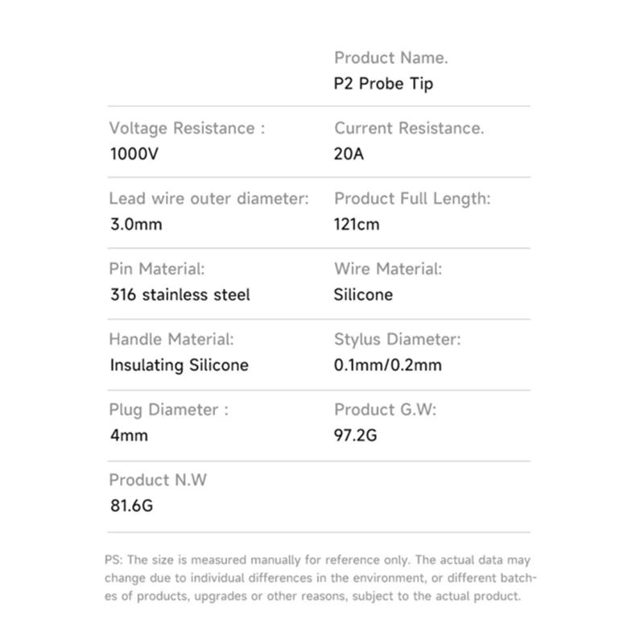Screen dimensions: 644x644
Task: Click "Lead wire outer diameter" label
Action: (x=208, y=199)
